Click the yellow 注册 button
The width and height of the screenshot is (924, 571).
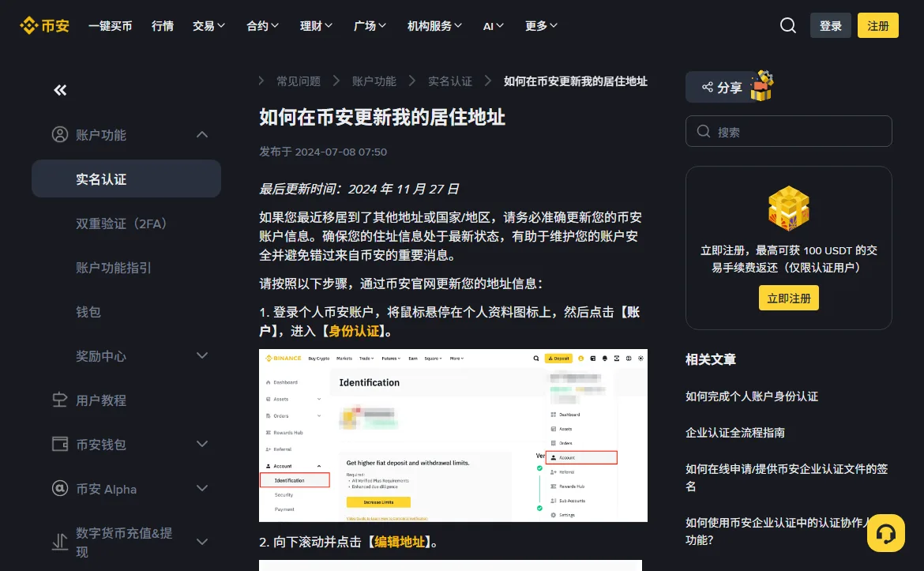pyautogui.click(x=877, y=25)
